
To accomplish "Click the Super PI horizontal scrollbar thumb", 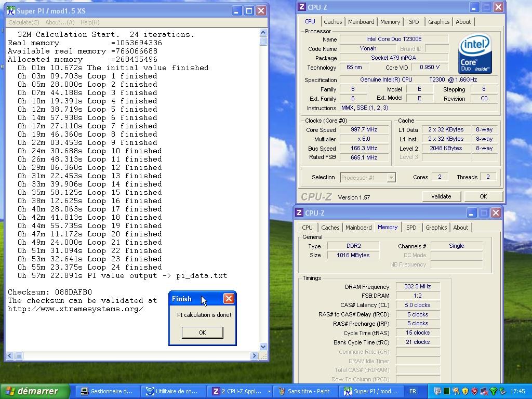I will (x=19, y=355).
